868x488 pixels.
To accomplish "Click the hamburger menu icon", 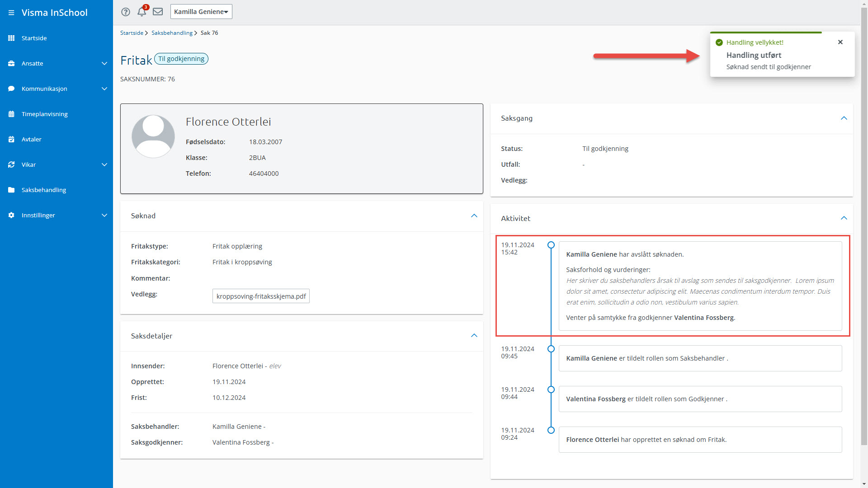I will click(11, 13).
